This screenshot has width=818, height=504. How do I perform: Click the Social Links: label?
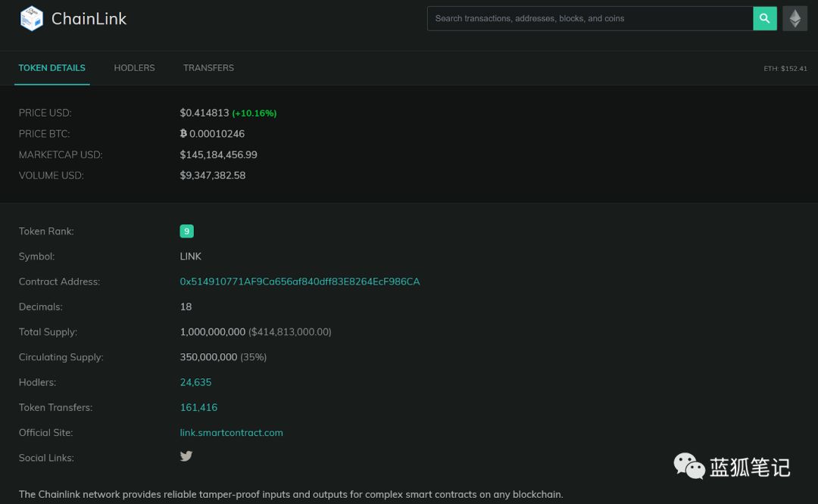pyautogui.click(x=46, y=458)
